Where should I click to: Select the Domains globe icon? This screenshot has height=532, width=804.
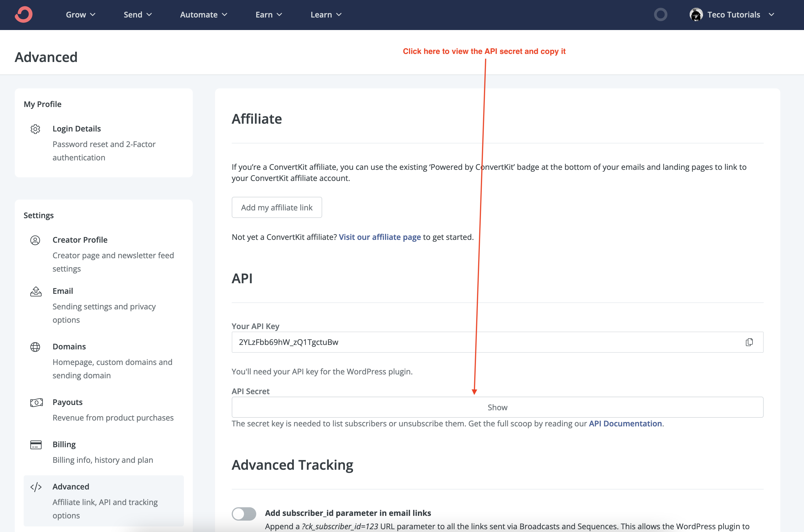(x=35, y=347)
